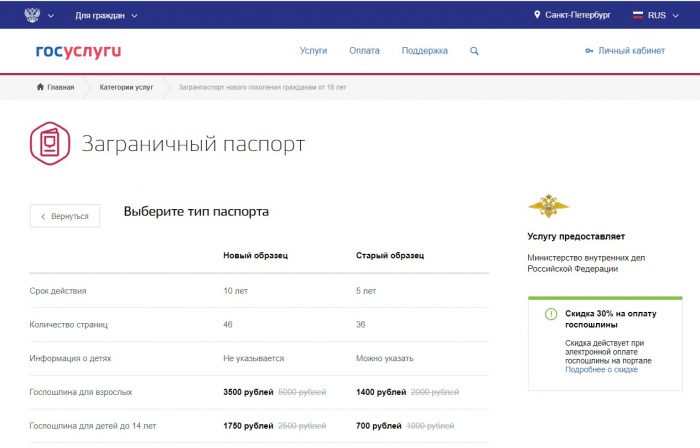Click the Выберите тип паспорта heading
Viewport: 700px width, 448px height.
196,212
